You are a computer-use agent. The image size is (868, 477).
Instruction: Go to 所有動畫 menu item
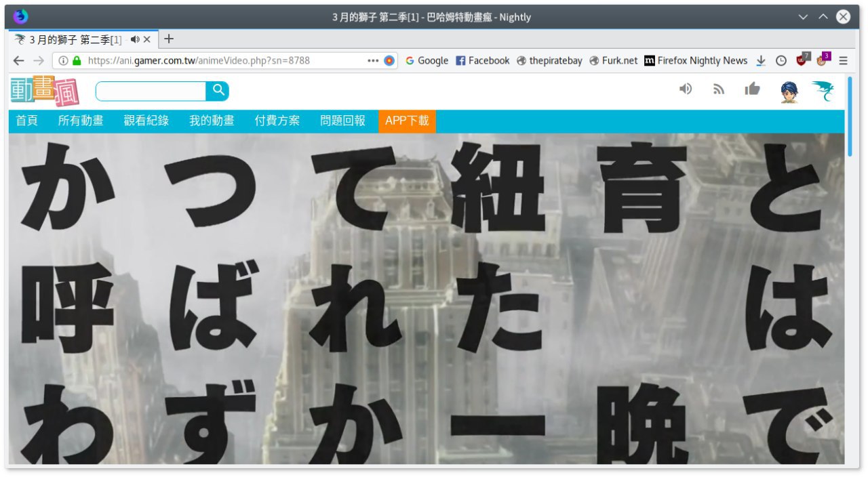tap(81, 121)
